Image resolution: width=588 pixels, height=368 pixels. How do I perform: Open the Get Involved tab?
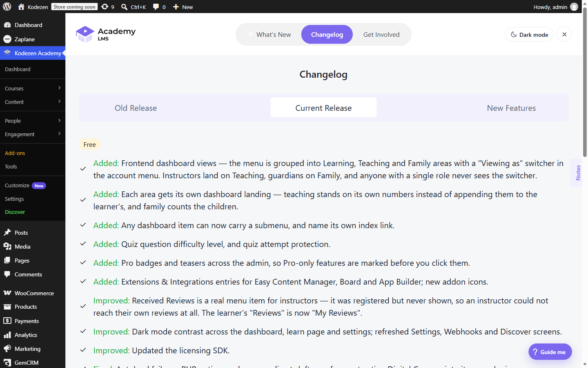[381, 34]
